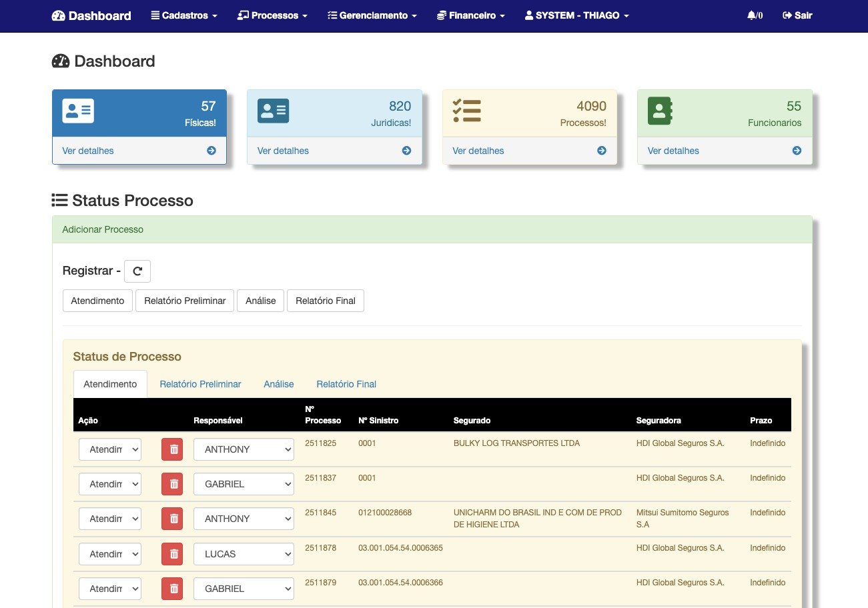
Task: Open the Ação dropdown for process 2511837
Action: pos(110,484)
